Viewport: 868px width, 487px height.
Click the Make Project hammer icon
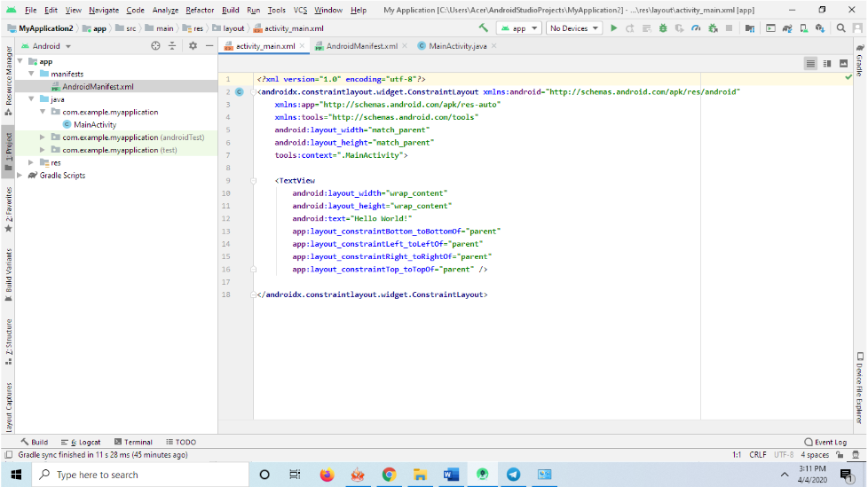click(484, 28)
